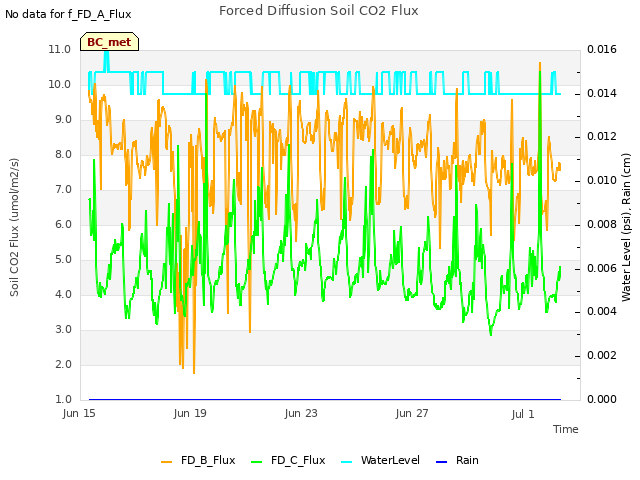This screenshot has width=640, height=480.
Task: Click the 3.0 left axis value
Action: [x=63, y=329]
